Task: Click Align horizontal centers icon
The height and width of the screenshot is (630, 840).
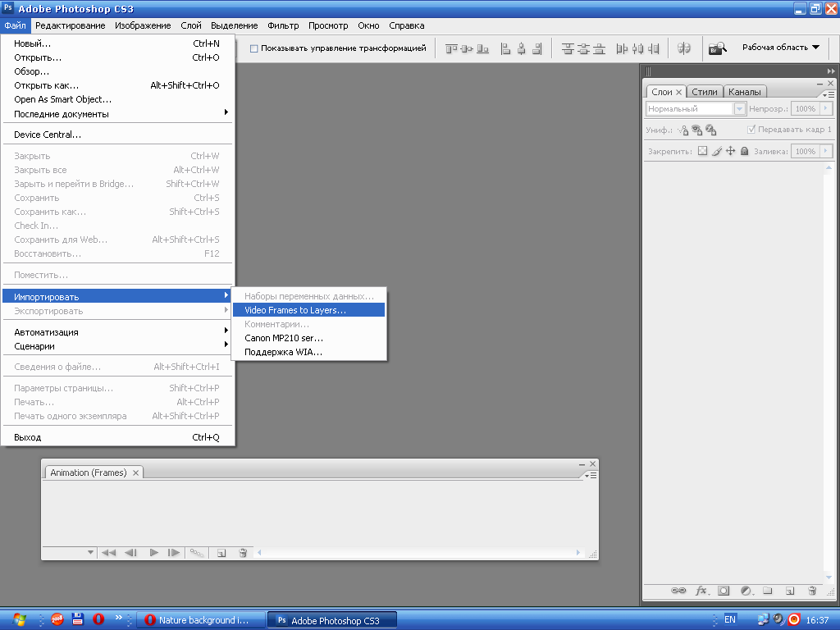Action: (x=521, y=48)
